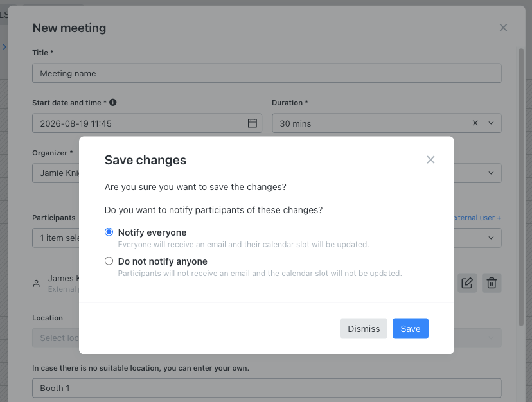The width and height of the screenshot is (532, 402).
Task: Expand the Duration dropdown
Action: [491, 123]
